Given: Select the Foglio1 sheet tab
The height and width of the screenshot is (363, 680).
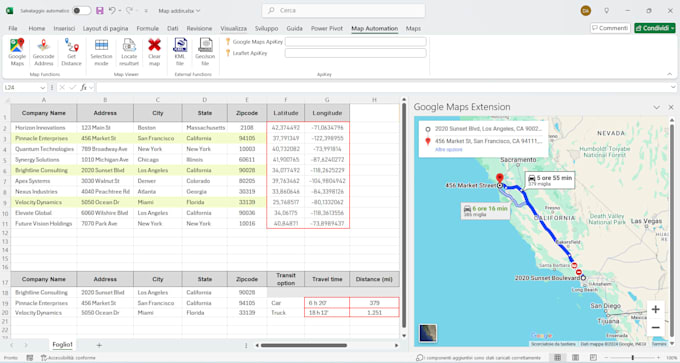Looking at the screenshot, I should (x=62, y=344).
